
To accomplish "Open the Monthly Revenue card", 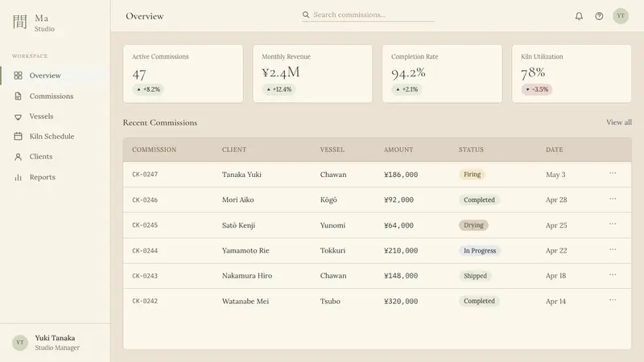I will (x=312, y=74).
